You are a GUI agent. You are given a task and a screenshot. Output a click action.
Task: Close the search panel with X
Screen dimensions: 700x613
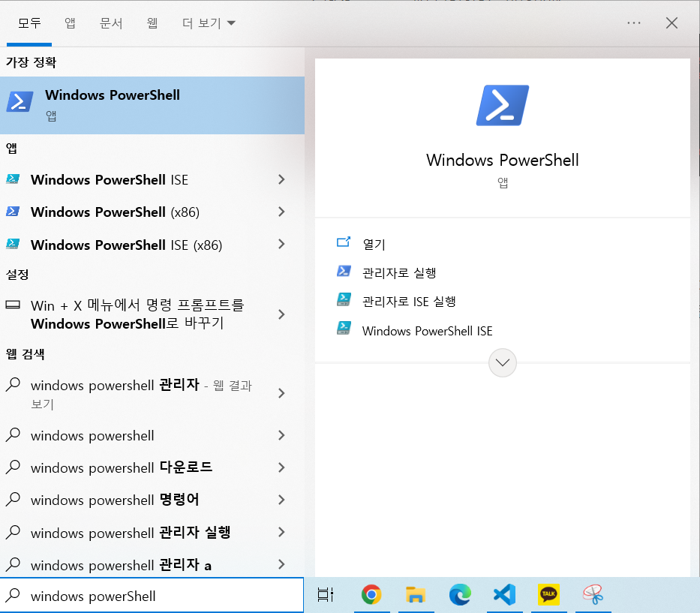tap(671, 23)
